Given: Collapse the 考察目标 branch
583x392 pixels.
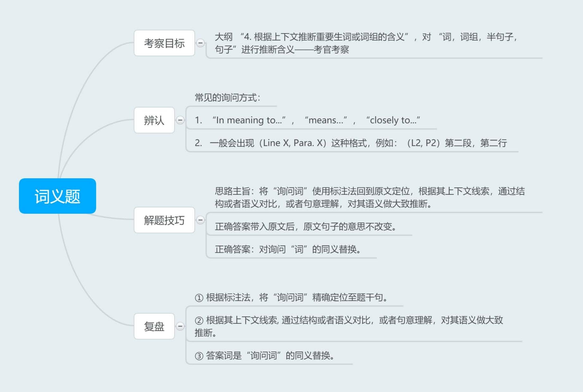Looking at the screenshot, I should [x=200, y=43].
